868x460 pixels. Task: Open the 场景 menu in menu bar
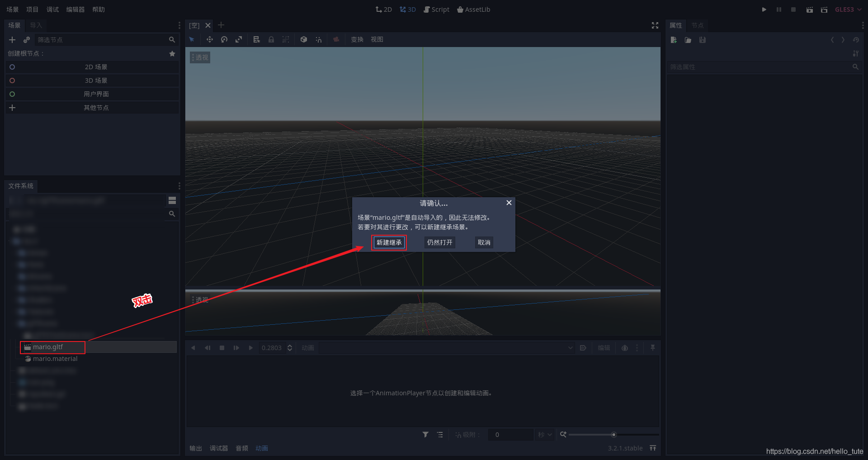click(x=13, y=9)
